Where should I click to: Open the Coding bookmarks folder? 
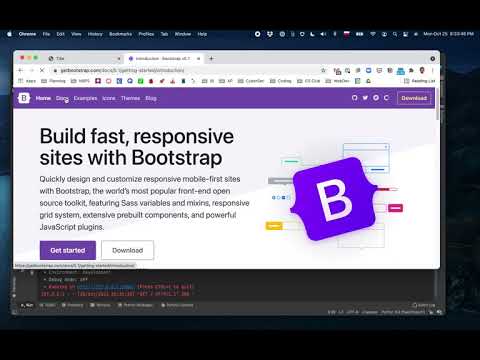coord(281,81)
